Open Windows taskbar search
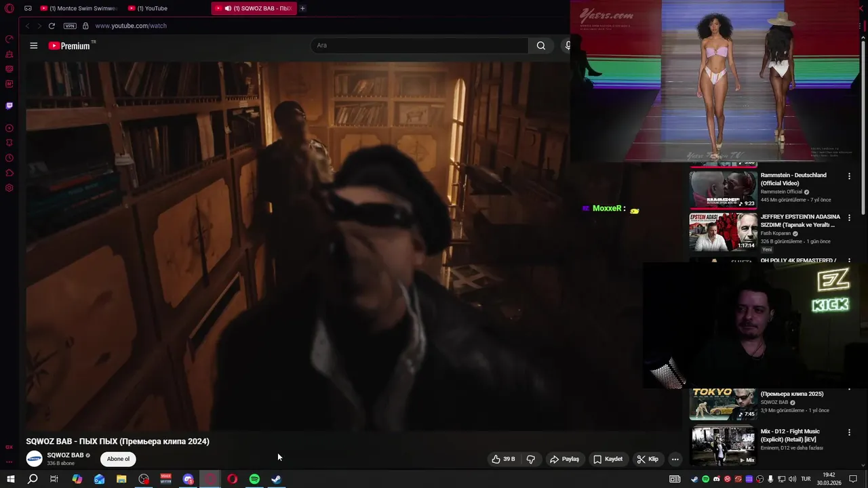This screenshot has height=488, width=868. pyautogui.click(x=33, y=479)
